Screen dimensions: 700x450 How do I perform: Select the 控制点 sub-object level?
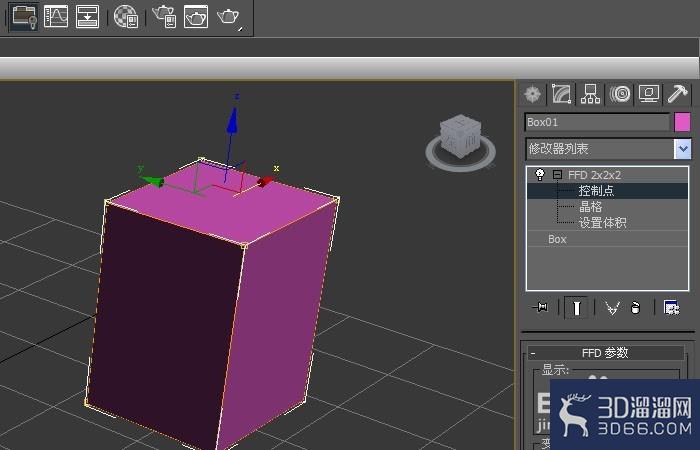[x=596, y=191]
